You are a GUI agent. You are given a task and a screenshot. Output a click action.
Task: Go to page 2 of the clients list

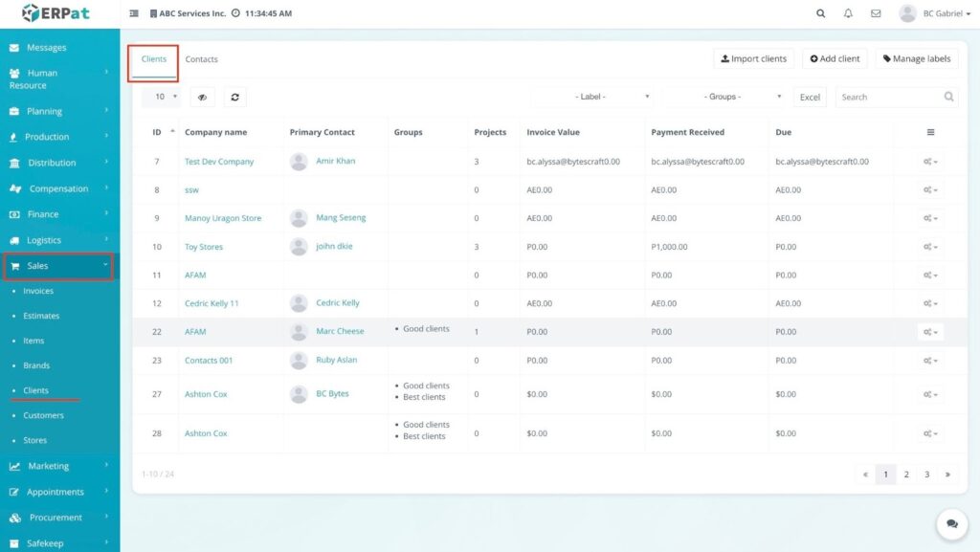coord(906,475)
